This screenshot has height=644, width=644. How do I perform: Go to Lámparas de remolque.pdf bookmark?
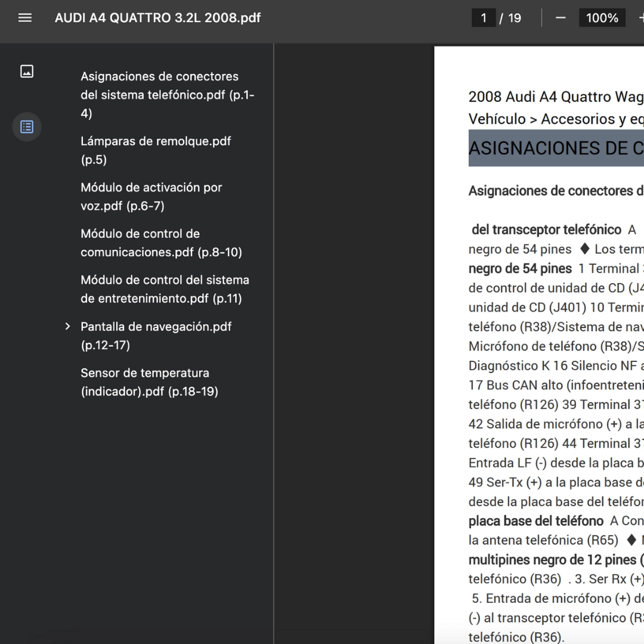[156, 150]
